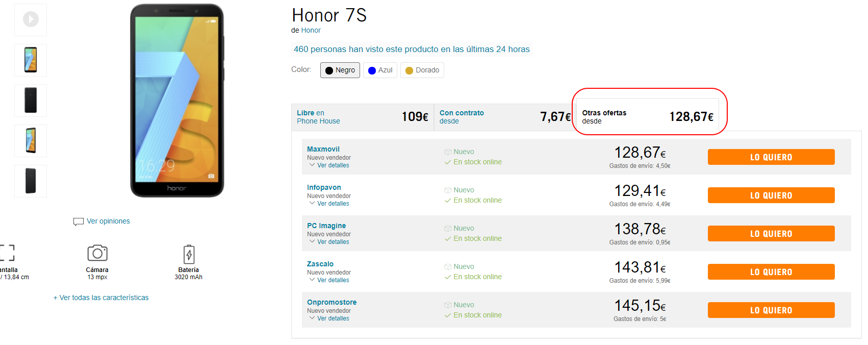This screenshot has height=345, width=868.
Task: Click the Batería battery icon
Action: point(189,254)
